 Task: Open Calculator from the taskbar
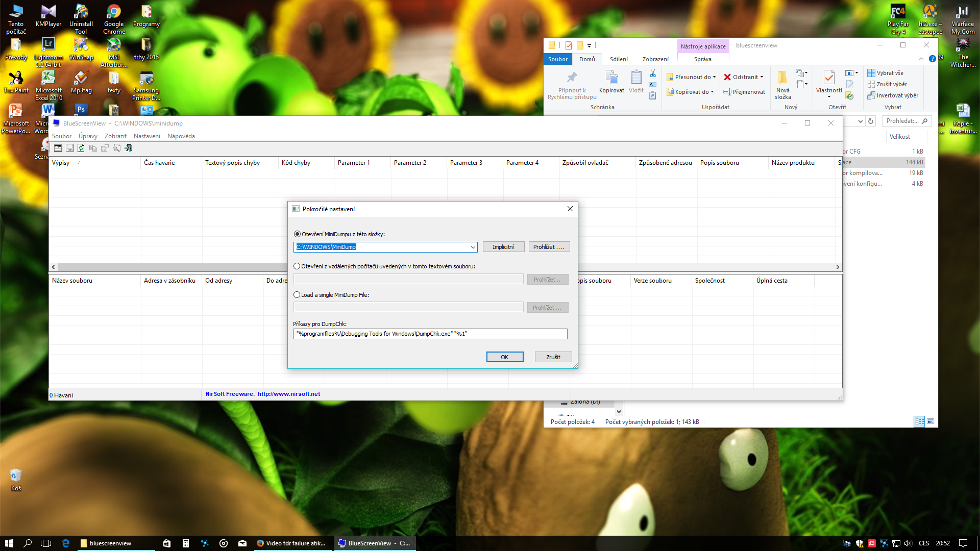186,543
